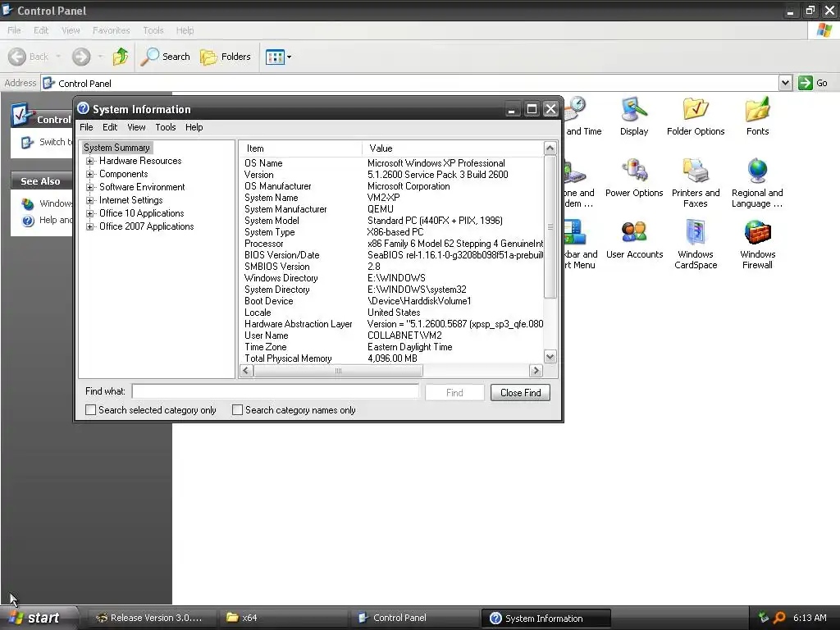This screenshot has width=840, height=630.
Task: Click the horizontal scrollbar right arrow
Action: pyautogui.click(x=535, y=370)
